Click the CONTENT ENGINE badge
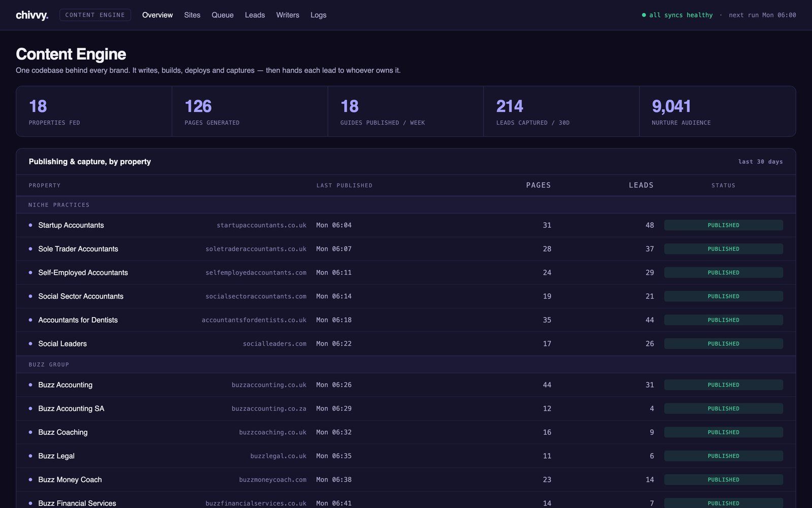Image resolution: width=812 pixels, height=508 pixels. point(95,15)
